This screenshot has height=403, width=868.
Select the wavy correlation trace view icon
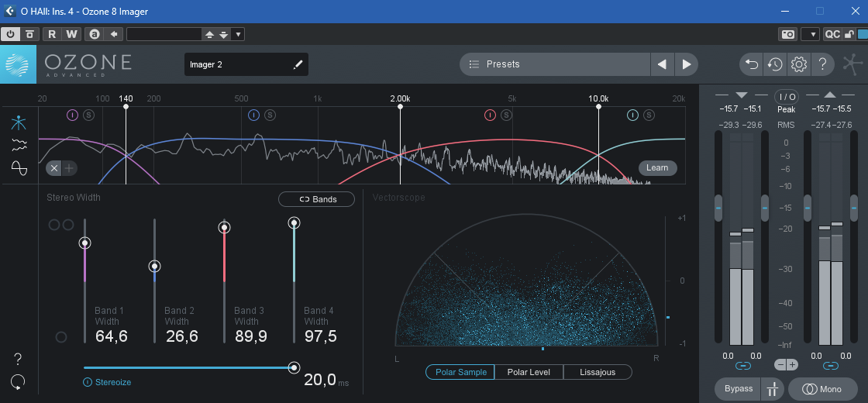tap(19, 146)
